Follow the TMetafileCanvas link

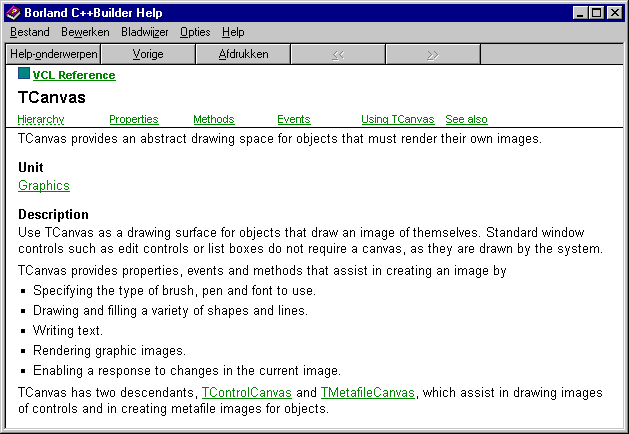point(367,393)
